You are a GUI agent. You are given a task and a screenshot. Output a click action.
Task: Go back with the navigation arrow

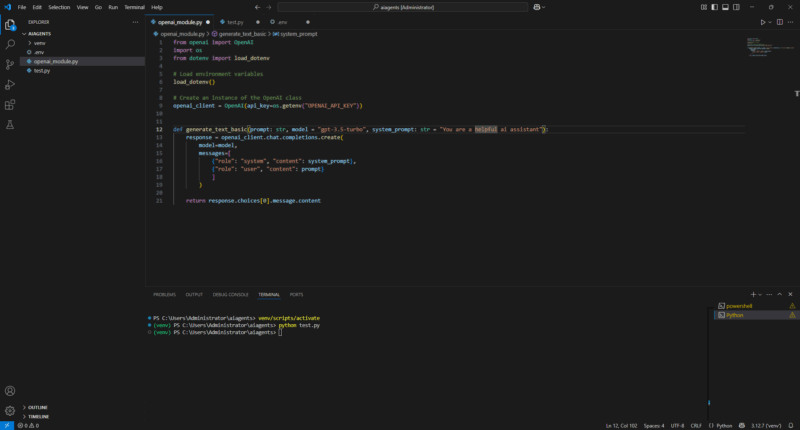click(257, 7)
